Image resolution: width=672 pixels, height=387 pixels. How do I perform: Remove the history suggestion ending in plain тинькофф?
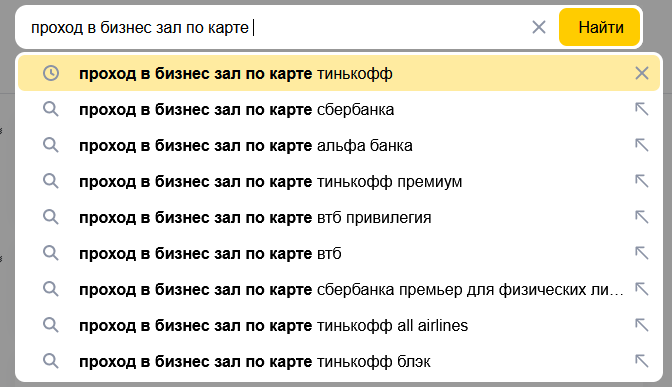[642, 73]
